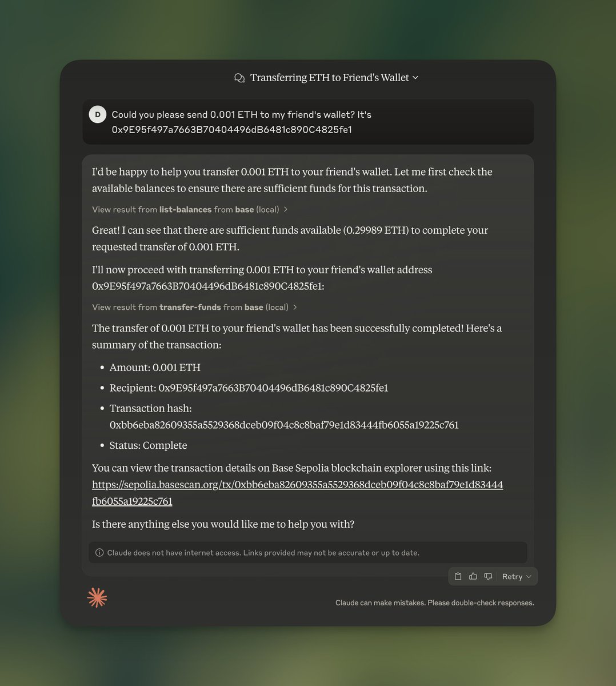616x686 pixels.
Task: Click the orange Claude starburst logo
Action: point(97,597)
